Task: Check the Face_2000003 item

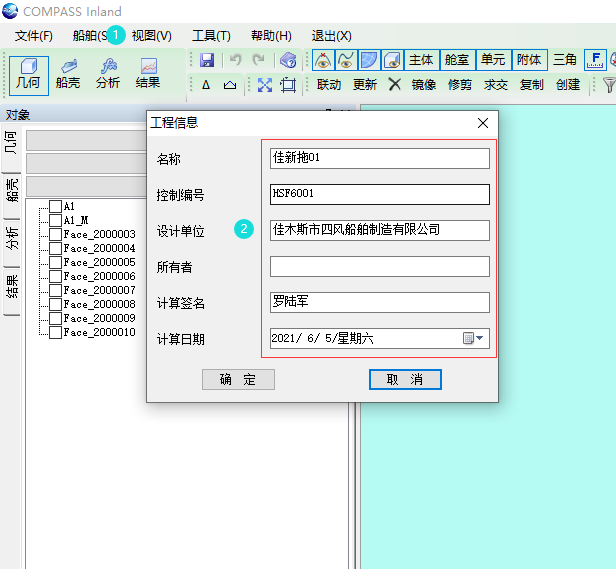Action: (55, 234)
